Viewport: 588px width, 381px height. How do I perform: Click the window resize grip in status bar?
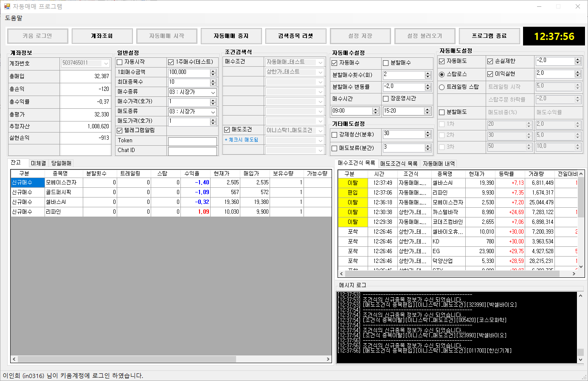click(x=584, y=377)
